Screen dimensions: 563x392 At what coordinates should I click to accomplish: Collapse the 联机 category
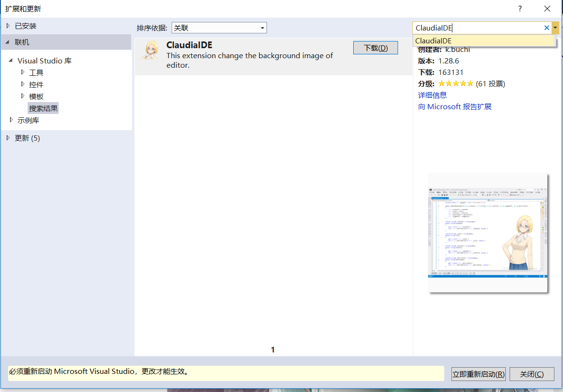(x=8, y=42)
